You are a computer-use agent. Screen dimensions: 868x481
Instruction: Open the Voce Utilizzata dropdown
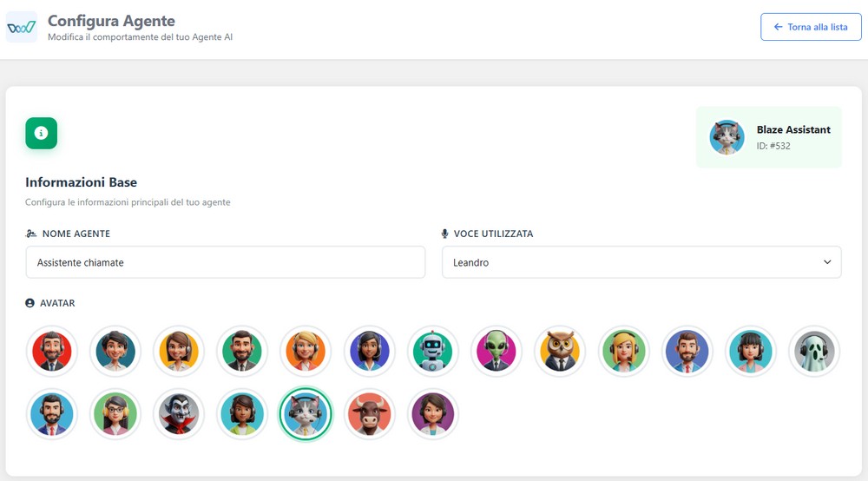[641, 262]
